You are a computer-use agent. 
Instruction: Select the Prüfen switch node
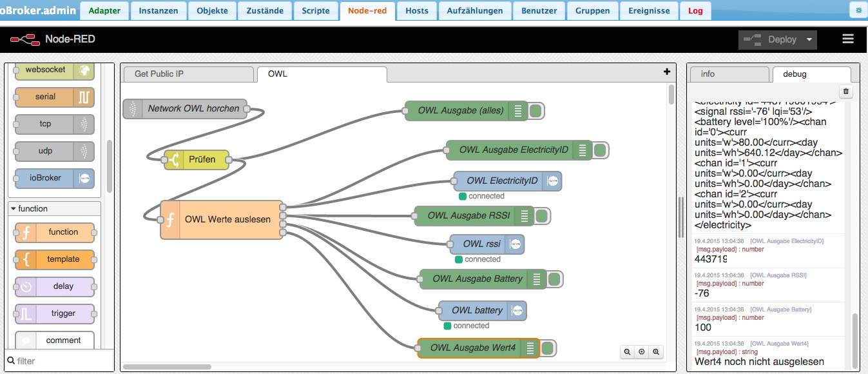(x=197, y=160)
